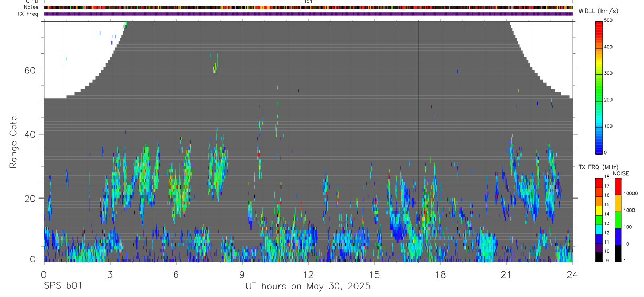Click the '6' tick on the UT hours axis
The height and width of the screenshot is (297, 644).
(176, 274)
